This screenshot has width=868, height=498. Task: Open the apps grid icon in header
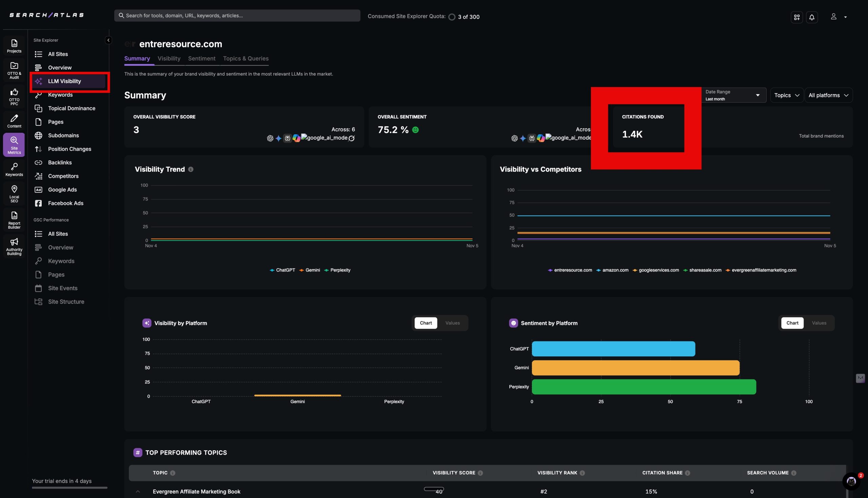click(x=796, y=17)
